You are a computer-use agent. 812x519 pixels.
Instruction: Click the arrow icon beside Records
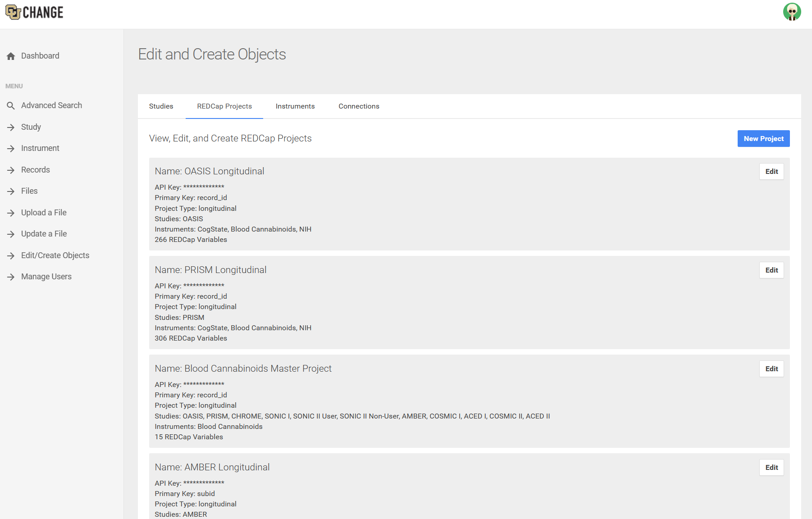tap(11, 170)
